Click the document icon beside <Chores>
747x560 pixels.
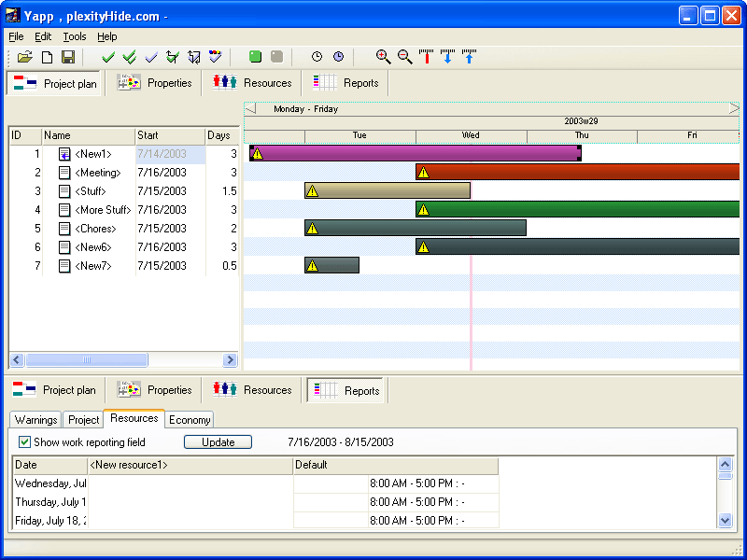click(64, 229)
